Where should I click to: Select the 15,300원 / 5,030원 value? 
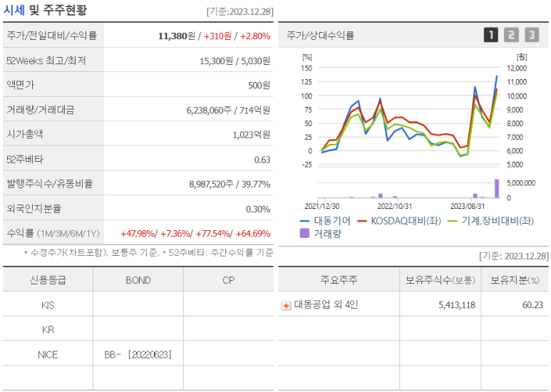pyautogui.click(x=235, y=61)
